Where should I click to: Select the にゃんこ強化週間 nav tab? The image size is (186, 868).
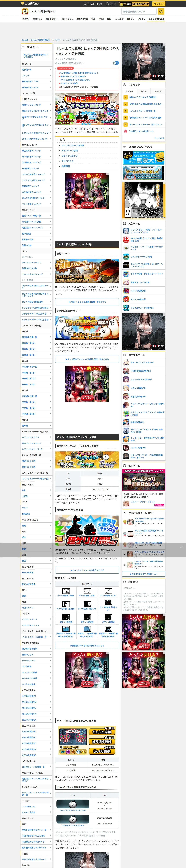[156, 19]
